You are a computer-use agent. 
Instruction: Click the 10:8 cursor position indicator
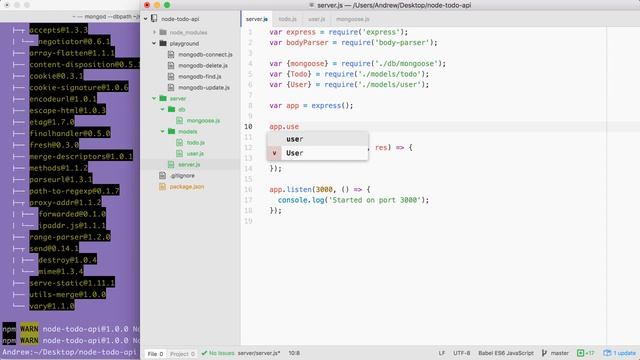[294, 353]
